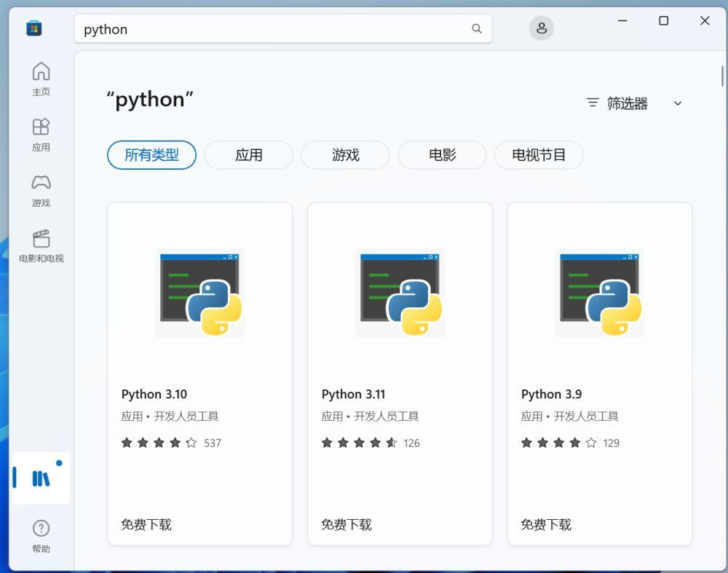Open the 游戏 games sidebar section
This screenshot has width=728, height=573.
[41, 190]
